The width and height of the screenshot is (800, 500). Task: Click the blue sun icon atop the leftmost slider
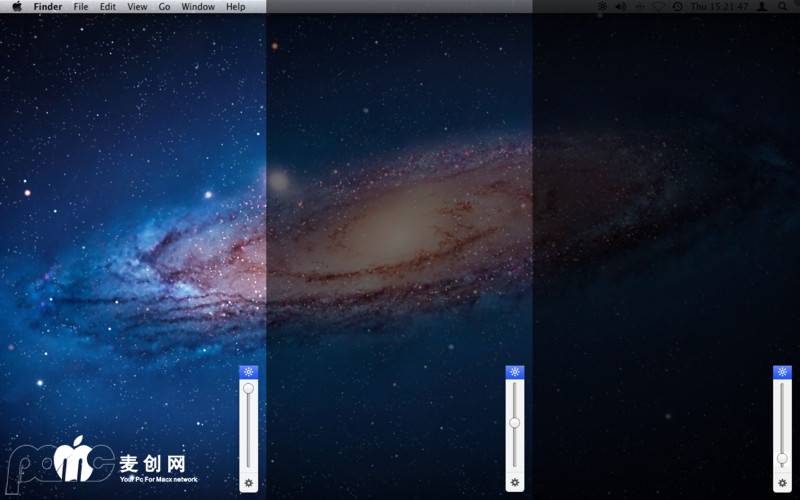249,372
